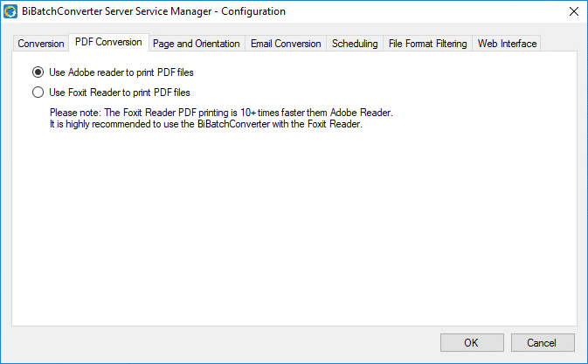This screenshot has width=588, height=364.
Task: Open the Page and Orientation tab
Action: [196, 44]
